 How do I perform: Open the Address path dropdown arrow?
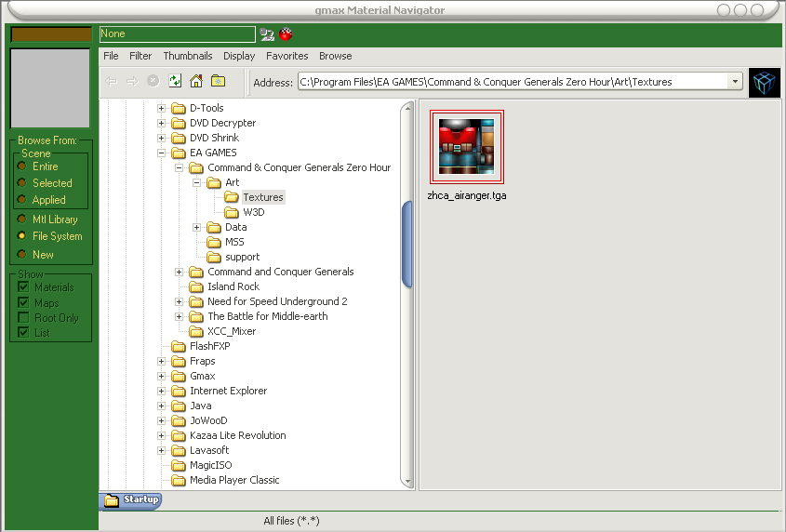coord(735,81)
